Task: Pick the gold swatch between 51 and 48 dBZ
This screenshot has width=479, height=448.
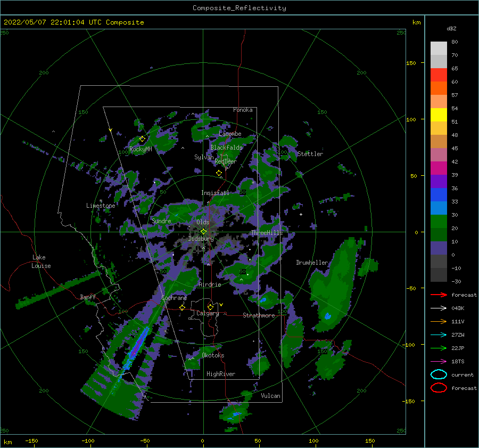Action: [439, 128]
